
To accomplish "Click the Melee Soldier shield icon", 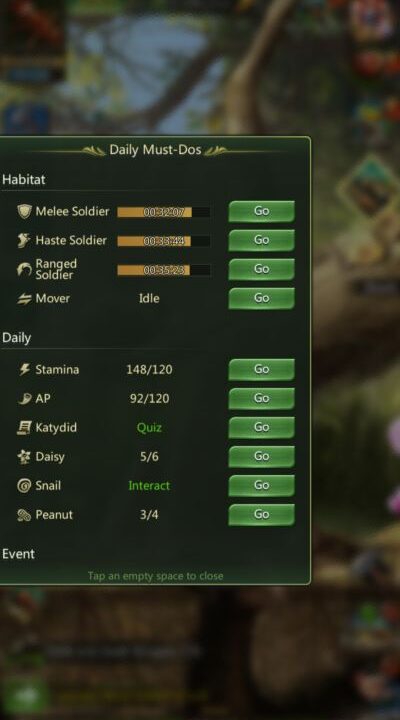I will click(x=24, y=212).
